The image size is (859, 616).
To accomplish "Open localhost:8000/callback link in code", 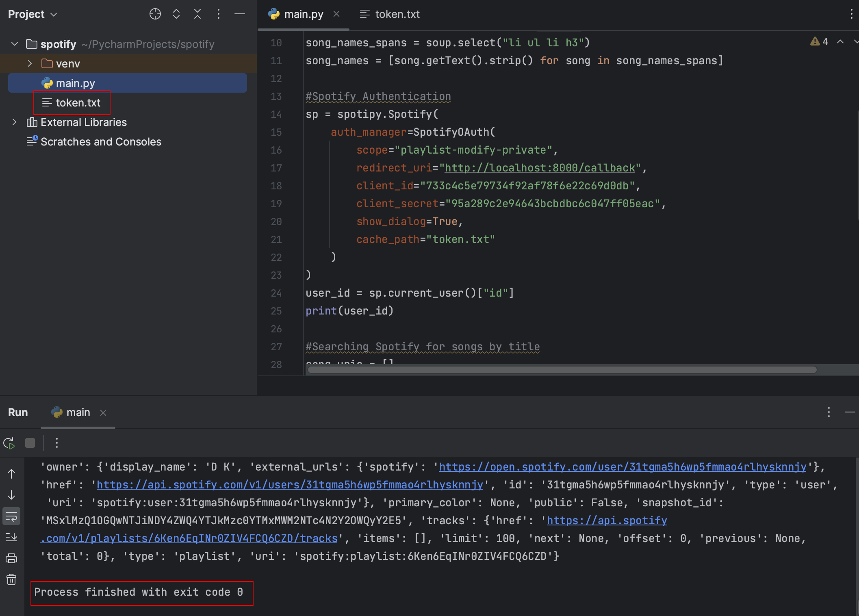I will click(540, 168).
